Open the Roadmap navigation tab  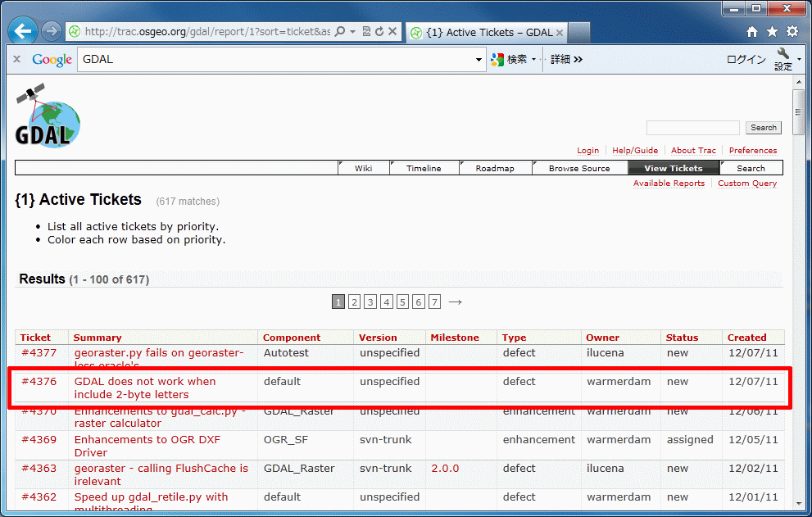pos(495,168)
